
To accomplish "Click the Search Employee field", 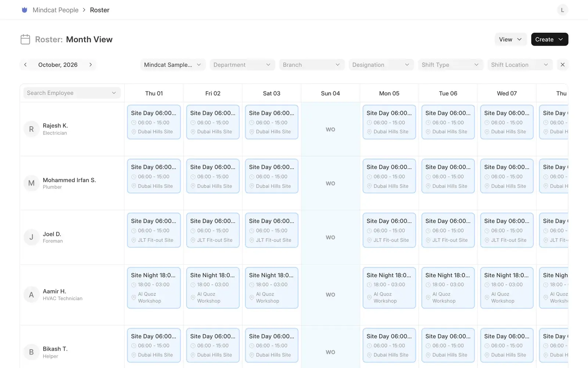I will (72, 93).
